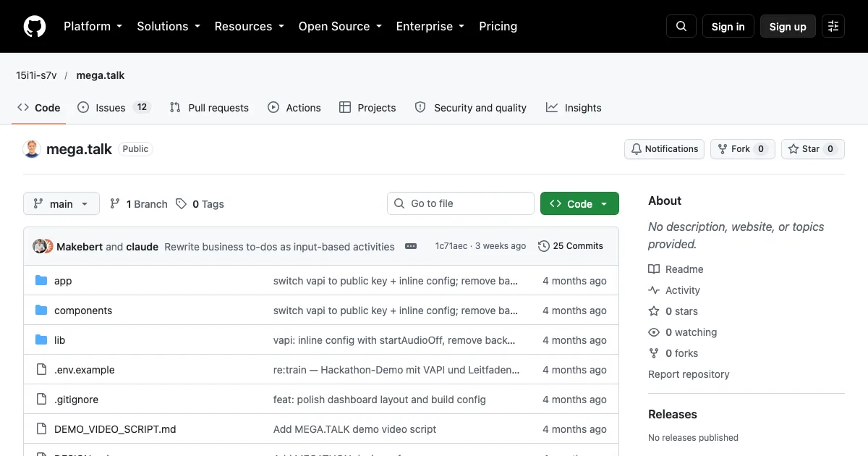This screenshot has width=868, height=456.
Task: Expand the Platform menu
Action: (93, 26)
